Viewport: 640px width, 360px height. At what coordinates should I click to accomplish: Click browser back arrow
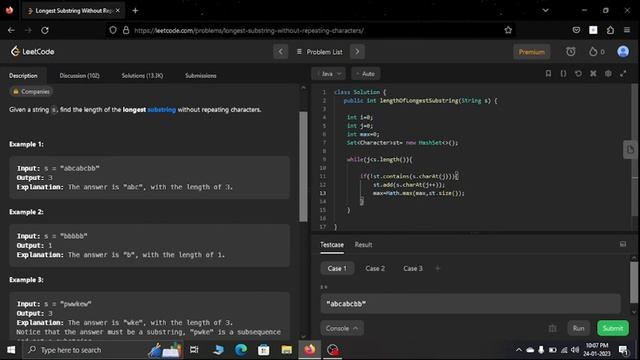tap(11, 30)
